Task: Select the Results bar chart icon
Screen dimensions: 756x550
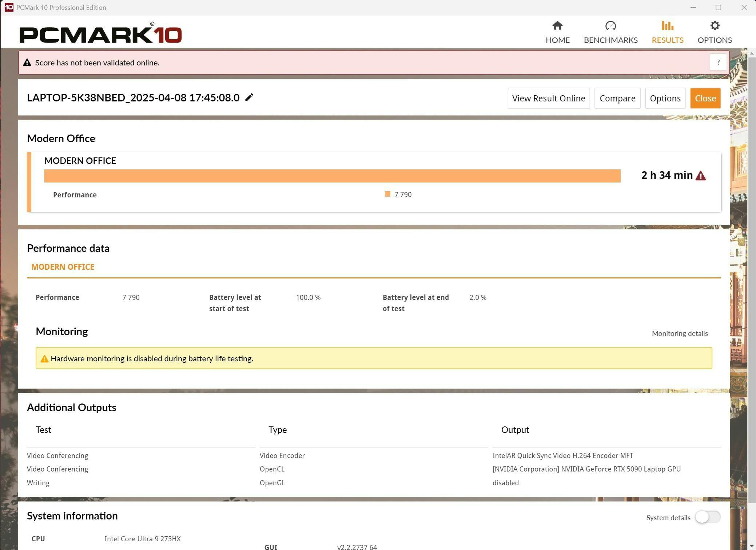Action: [667, 26]
